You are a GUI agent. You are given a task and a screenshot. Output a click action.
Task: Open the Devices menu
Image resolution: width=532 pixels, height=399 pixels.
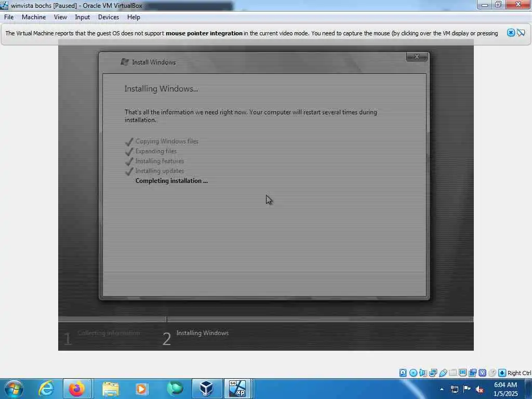click(109, 17)
